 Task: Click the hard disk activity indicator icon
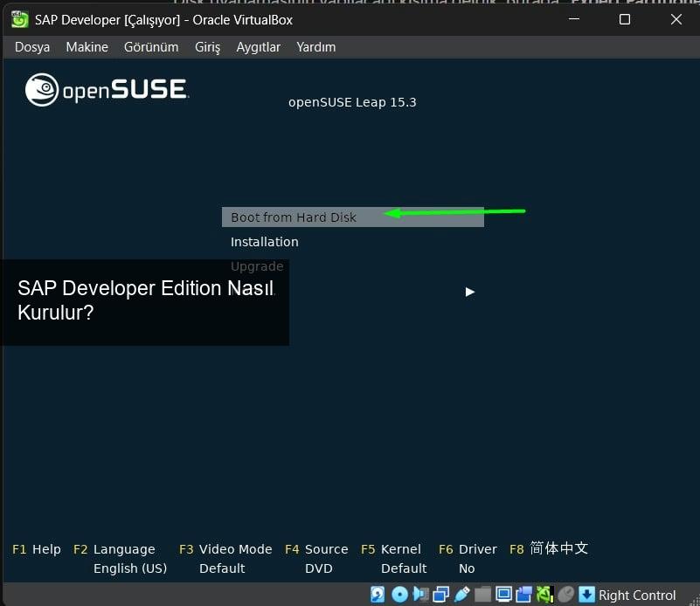(378, 596)
